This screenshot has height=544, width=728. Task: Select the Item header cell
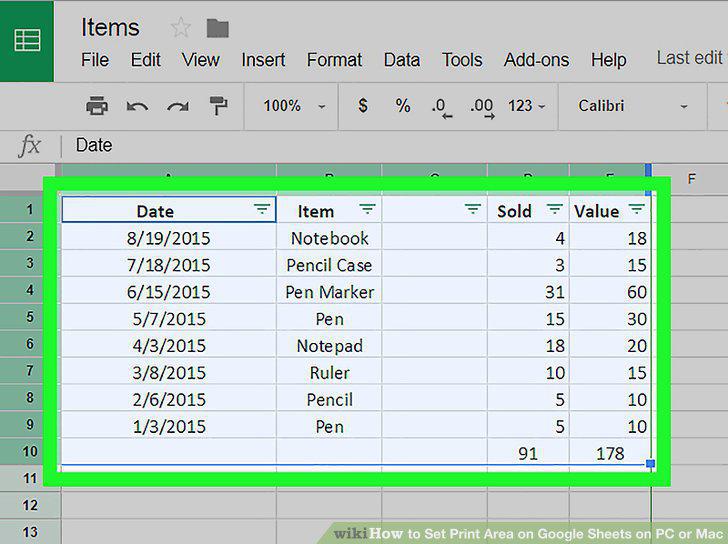tap(329, 209)
